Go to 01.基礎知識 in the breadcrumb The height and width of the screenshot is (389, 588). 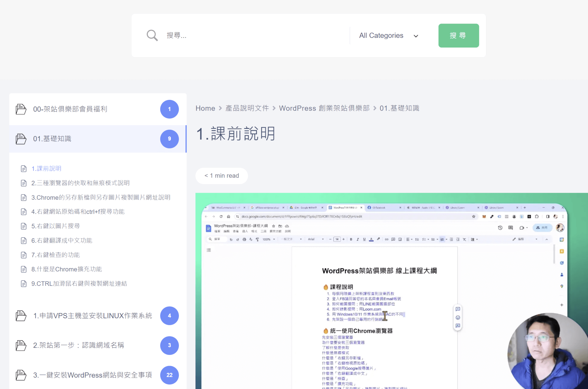click(x=399, y=108)
